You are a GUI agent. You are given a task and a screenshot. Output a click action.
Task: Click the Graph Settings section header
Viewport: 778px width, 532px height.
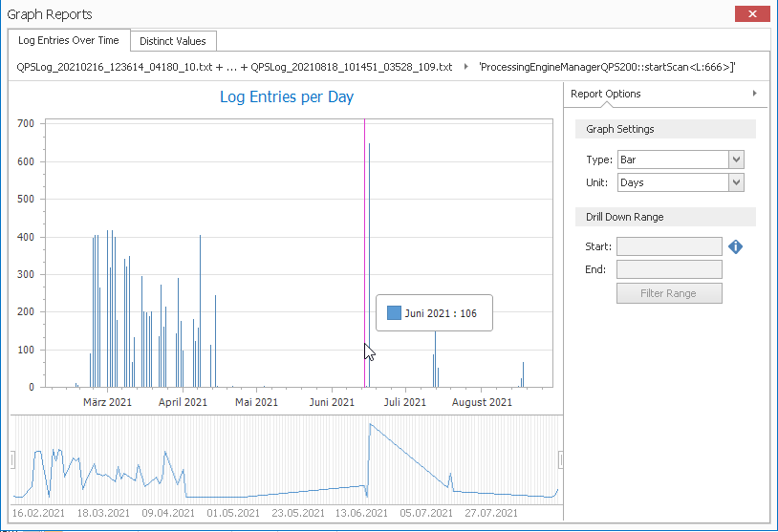click(x=665, y=129)
